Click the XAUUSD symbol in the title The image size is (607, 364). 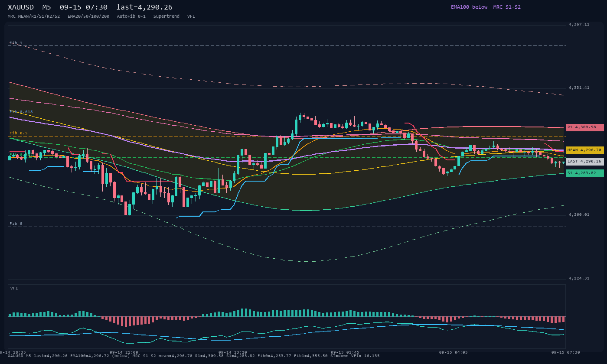pos(21,7)
